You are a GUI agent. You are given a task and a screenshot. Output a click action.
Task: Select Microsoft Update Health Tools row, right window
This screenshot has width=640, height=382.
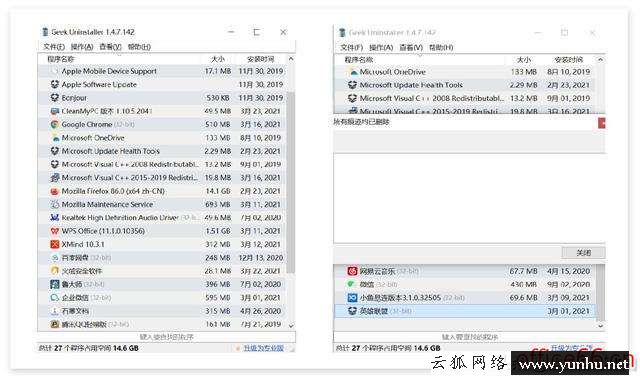click(465, 85)
